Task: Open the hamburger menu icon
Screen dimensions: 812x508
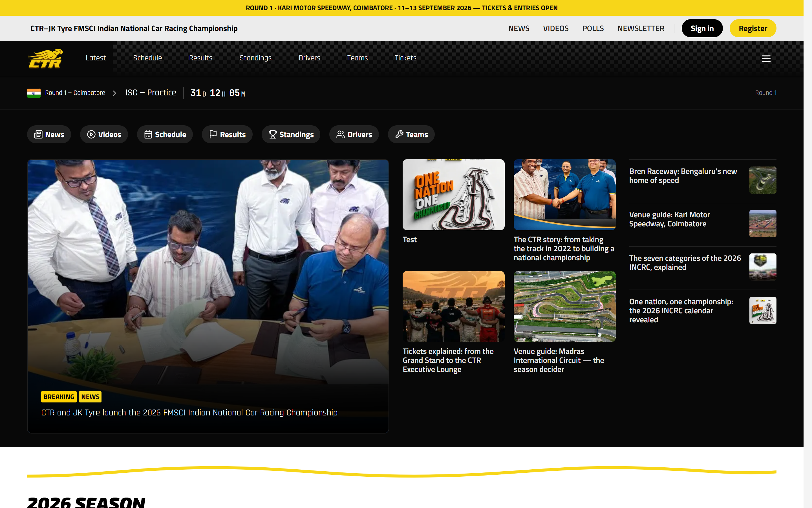Action: point(766,59)
